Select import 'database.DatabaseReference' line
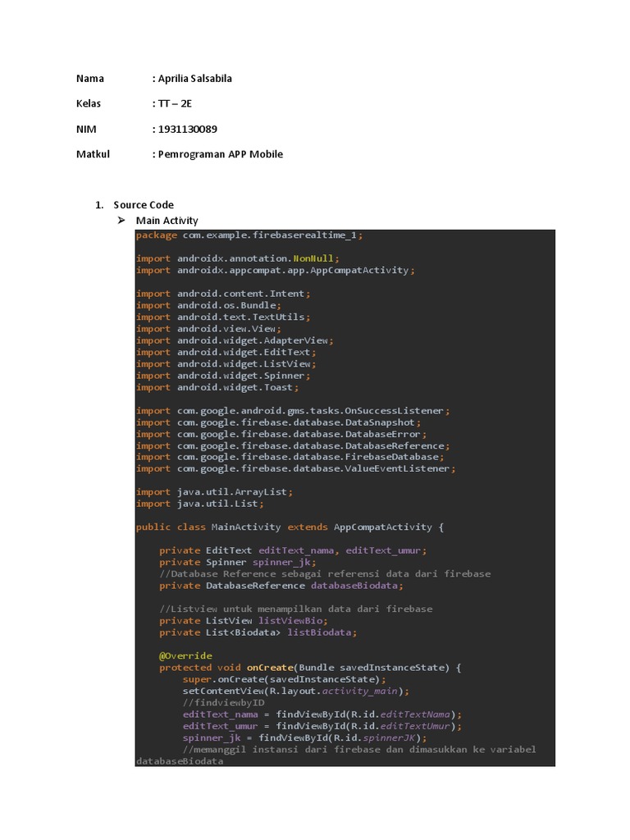This screenshot has height=840, width=630. [x=293, y=445]
